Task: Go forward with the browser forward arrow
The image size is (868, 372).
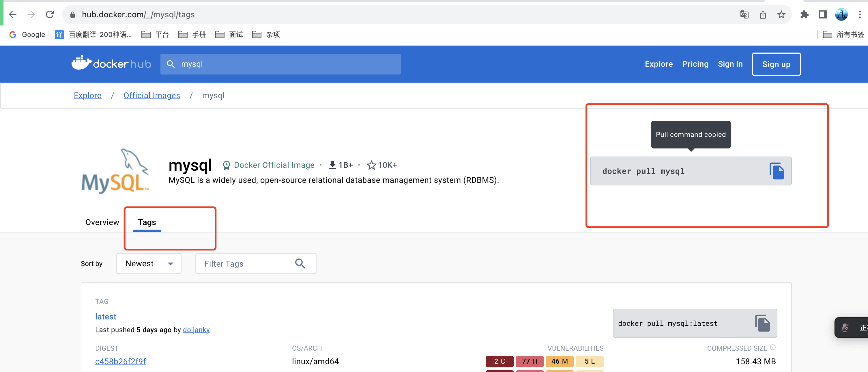Action: point(31,14)
